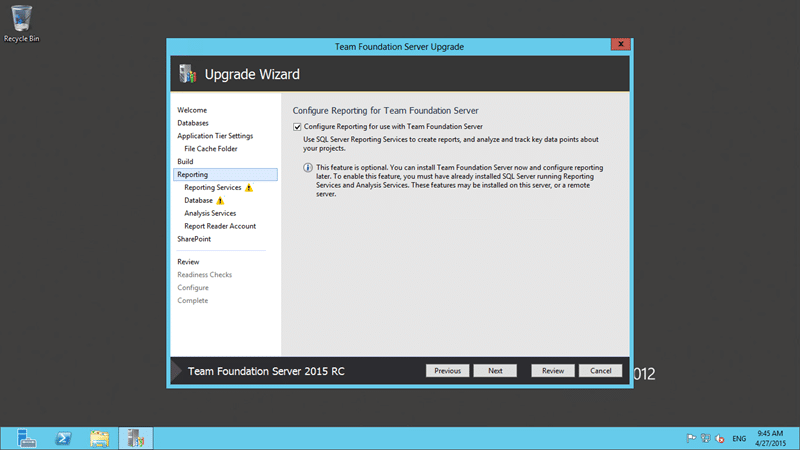
Task: Open the Reporting Services step
Action: click(213, 187)
